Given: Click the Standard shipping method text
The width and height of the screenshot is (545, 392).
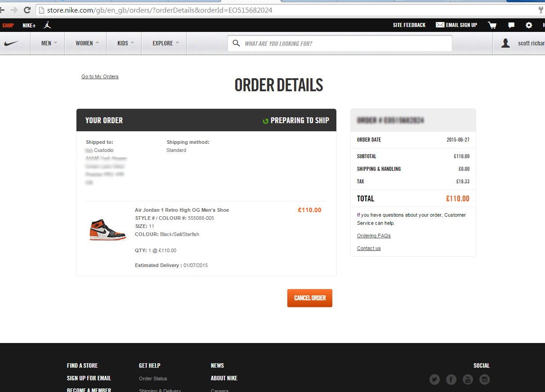Looking at the screenshot, I should coord(176,150).
